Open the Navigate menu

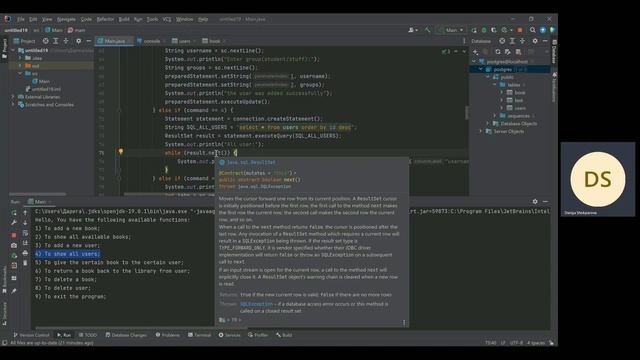(x=66, y=19)
